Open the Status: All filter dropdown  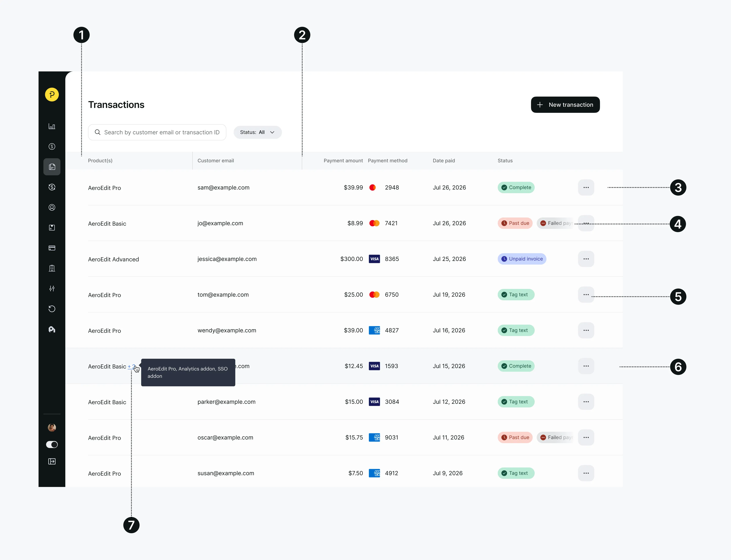(x=257, y=132)
